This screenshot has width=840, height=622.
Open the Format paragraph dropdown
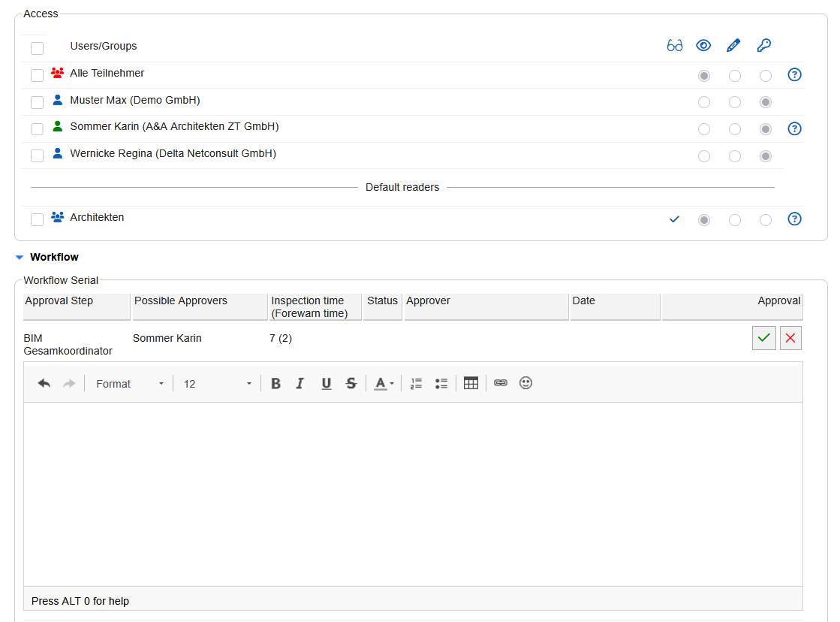click(129, 384)
